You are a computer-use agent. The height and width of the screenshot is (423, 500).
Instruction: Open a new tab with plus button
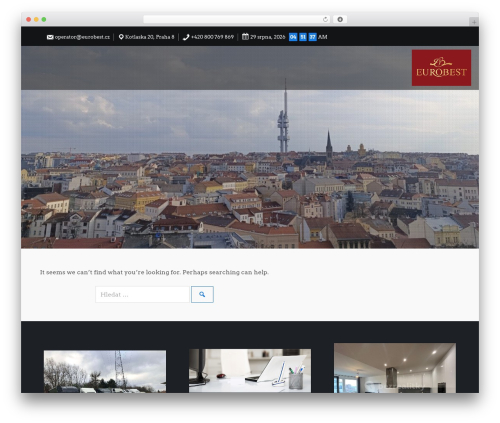pyautogui.click(x=474, y=22)
